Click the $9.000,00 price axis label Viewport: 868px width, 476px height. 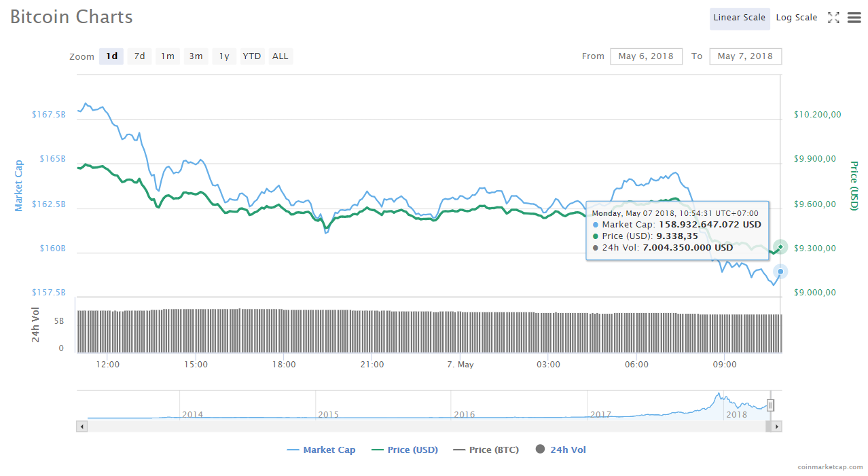815,293
